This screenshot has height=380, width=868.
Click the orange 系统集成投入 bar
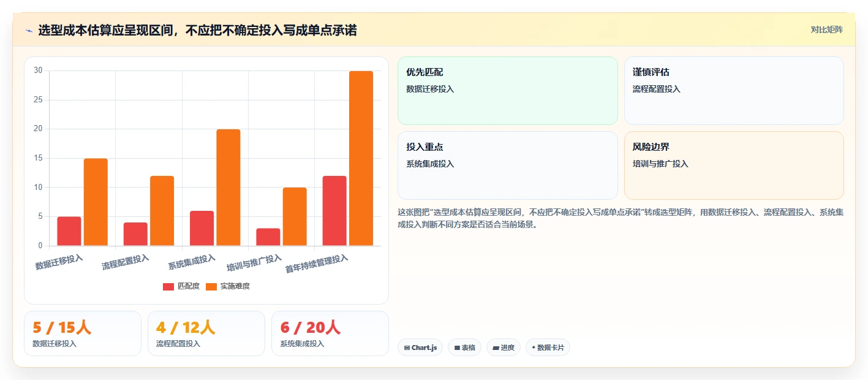228,188
